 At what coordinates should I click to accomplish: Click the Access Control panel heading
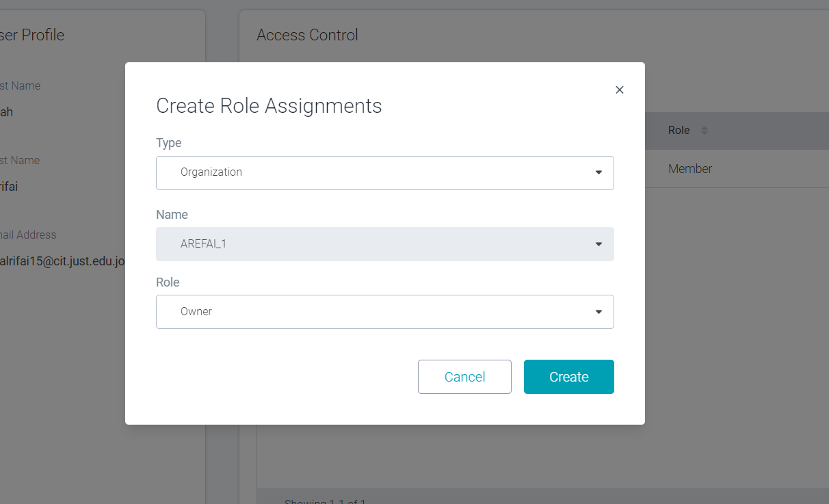click(307, 35)
